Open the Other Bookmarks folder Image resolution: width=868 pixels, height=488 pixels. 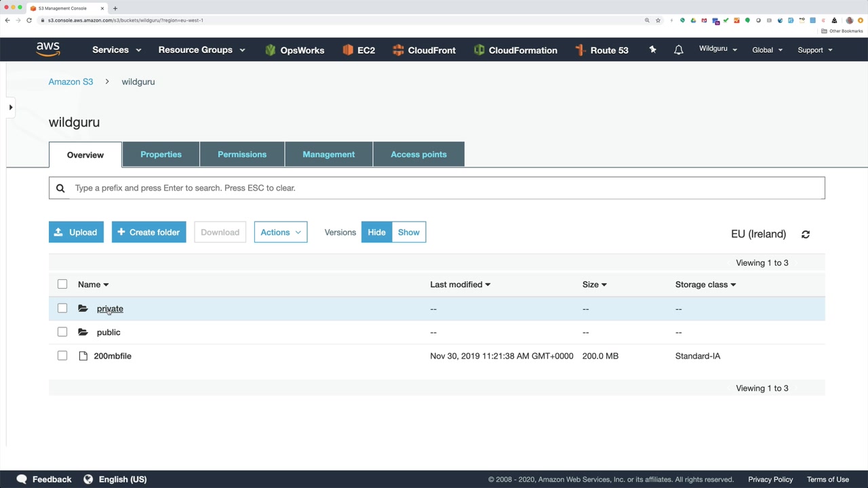pyautogui.click(x=842, y=31)
